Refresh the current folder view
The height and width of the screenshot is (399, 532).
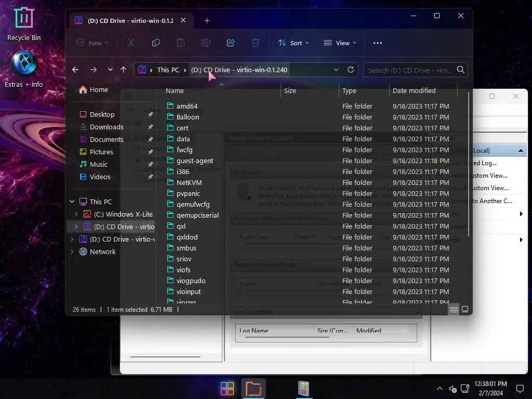tap(351, 70)
